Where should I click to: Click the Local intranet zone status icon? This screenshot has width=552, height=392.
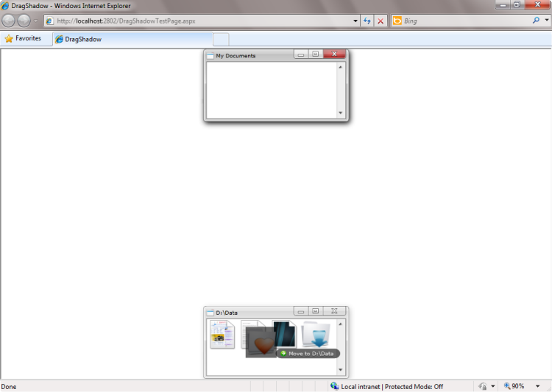334,386
